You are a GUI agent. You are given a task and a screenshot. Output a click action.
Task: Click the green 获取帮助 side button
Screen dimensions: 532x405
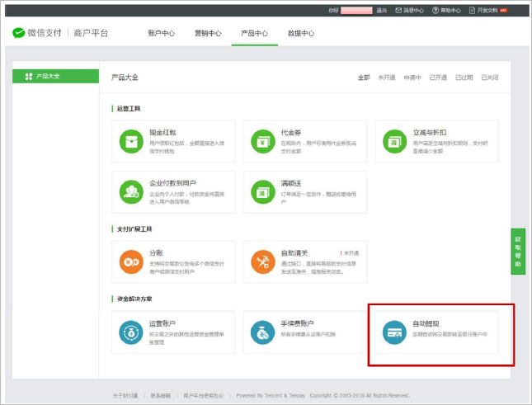pyautogui.click(x=518, y=252)
